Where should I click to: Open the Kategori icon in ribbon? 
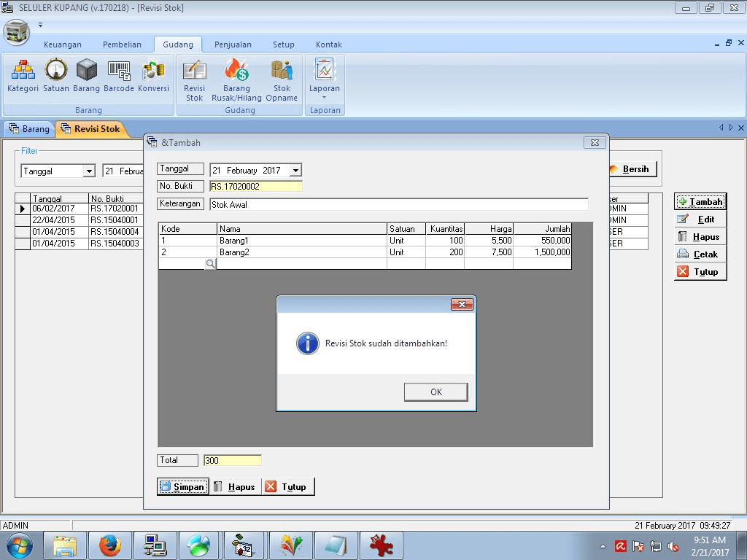[23, 76]
